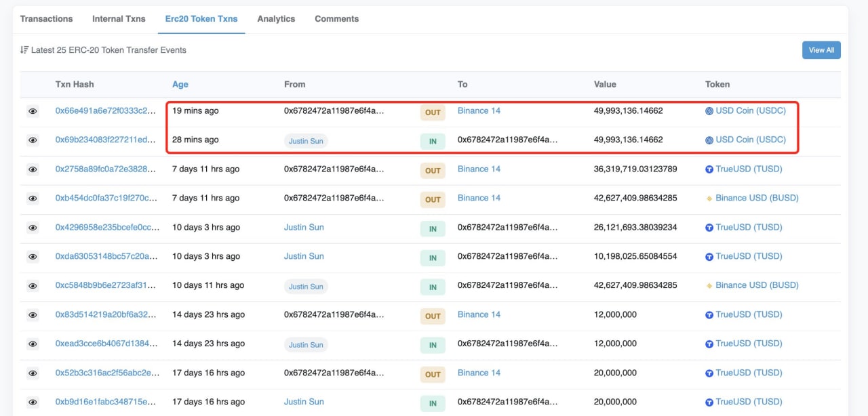Open Binance 14 in 17 days 16 hrs row
Viewport: 868px width, 416px height.
point(479,373)
